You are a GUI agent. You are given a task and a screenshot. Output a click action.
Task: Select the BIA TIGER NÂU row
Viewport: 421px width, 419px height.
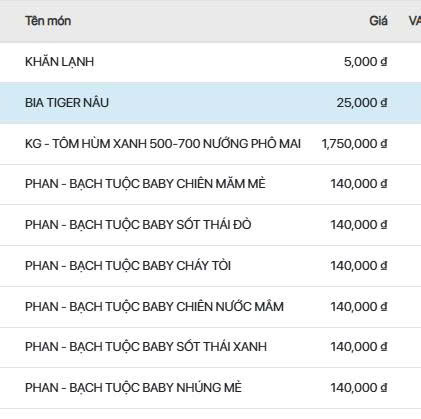210,103
